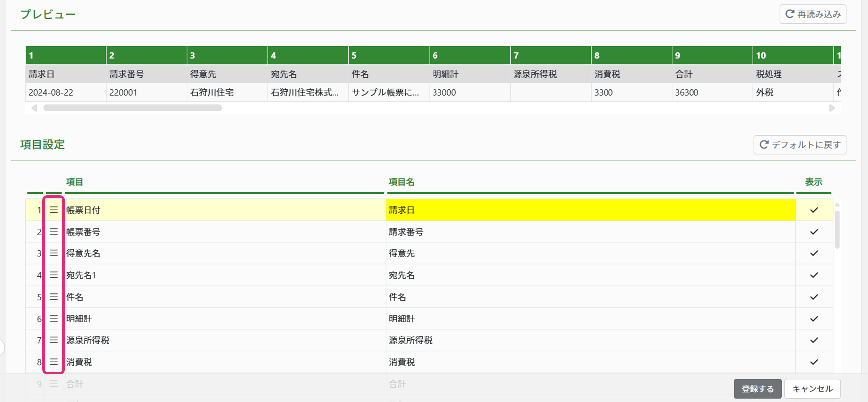Click drag handle icon for 件名 row
868x402 pixels.
pos(54,297)
